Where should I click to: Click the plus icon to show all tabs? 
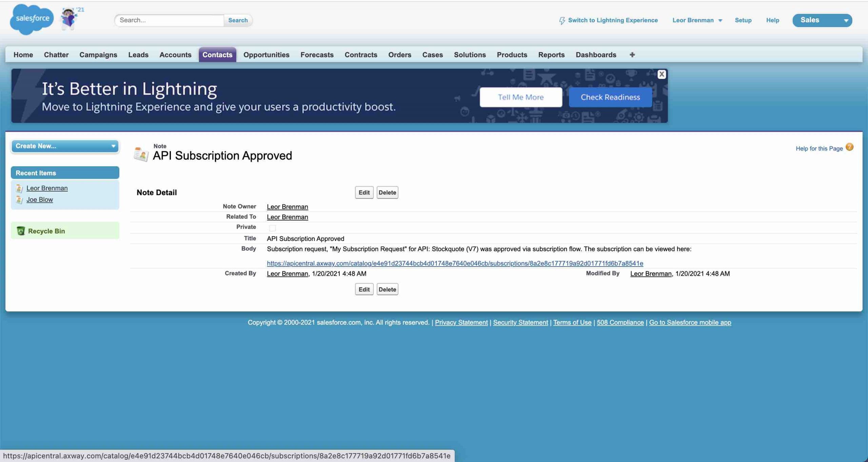point(632,55)
